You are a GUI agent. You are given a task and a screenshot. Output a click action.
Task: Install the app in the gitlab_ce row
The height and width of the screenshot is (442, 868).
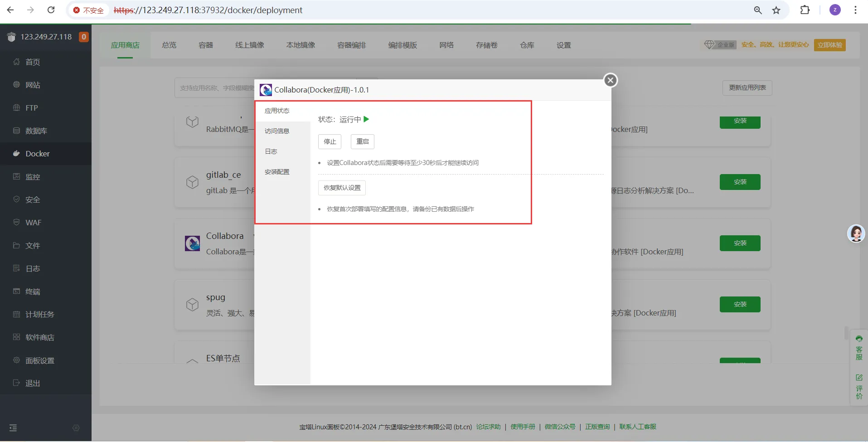(x=740, y=182)
